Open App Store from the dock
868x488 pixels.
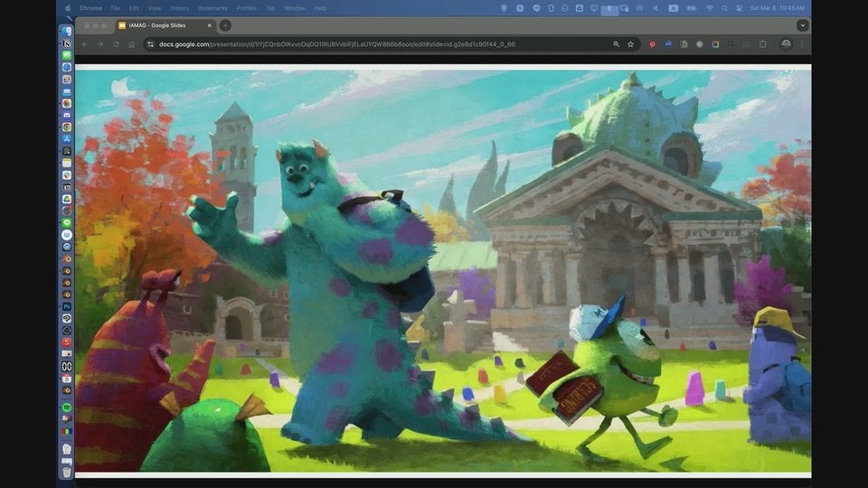click(x=66, y=139)
